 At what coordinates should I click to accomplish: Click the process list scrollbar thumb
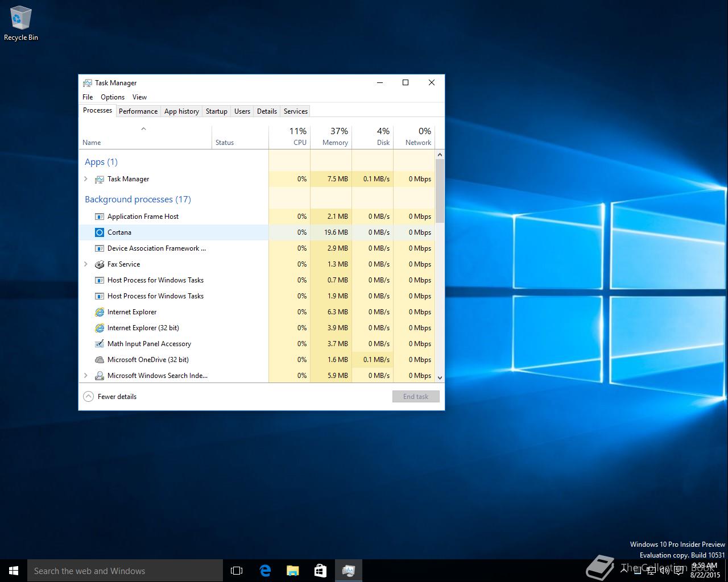(x=440, y=190)
